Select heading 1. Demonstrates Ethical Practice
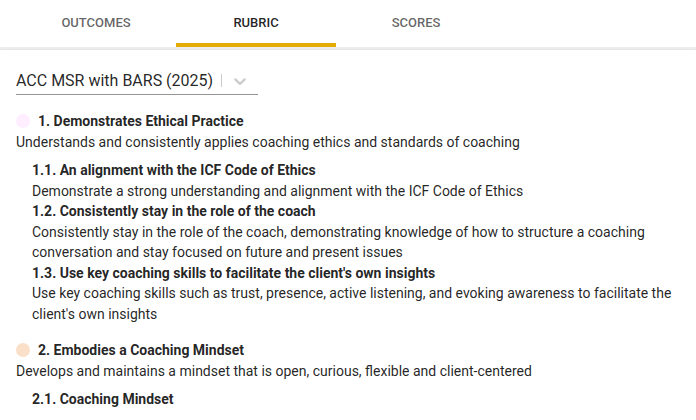696x420 pixels. (x=141, y=121)
